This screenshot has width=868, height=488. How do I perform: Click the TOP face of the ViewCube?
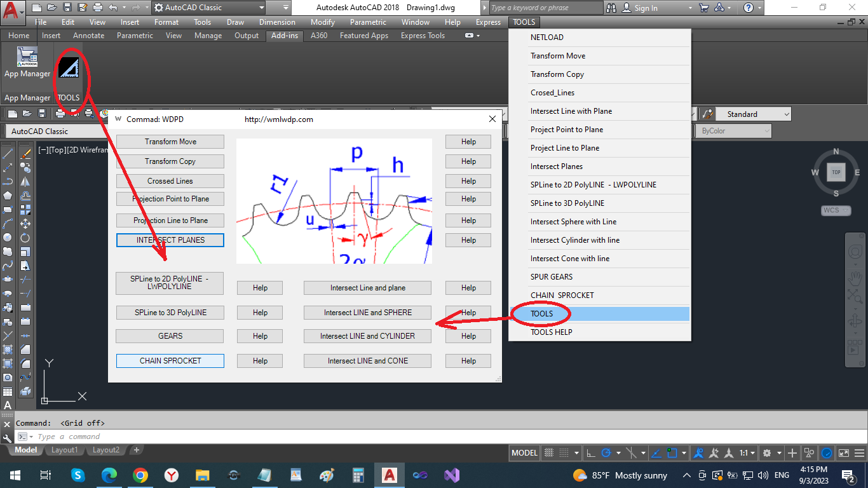(836, 172)
